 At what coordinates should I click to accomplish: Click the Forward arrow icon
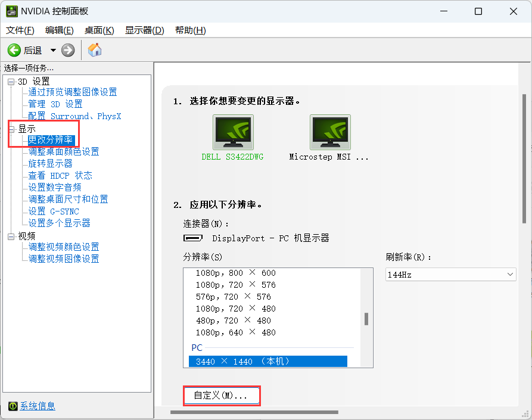68,50
